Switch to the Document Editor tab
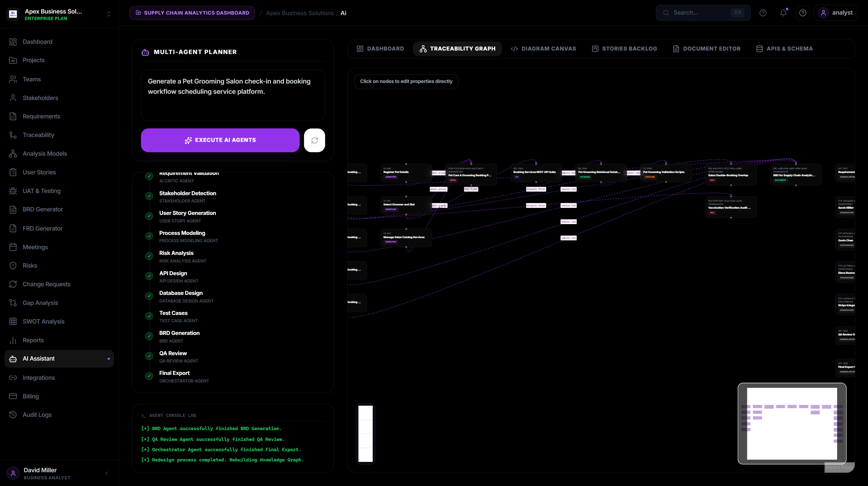868x486 pixels. click(x=707, y=49)
